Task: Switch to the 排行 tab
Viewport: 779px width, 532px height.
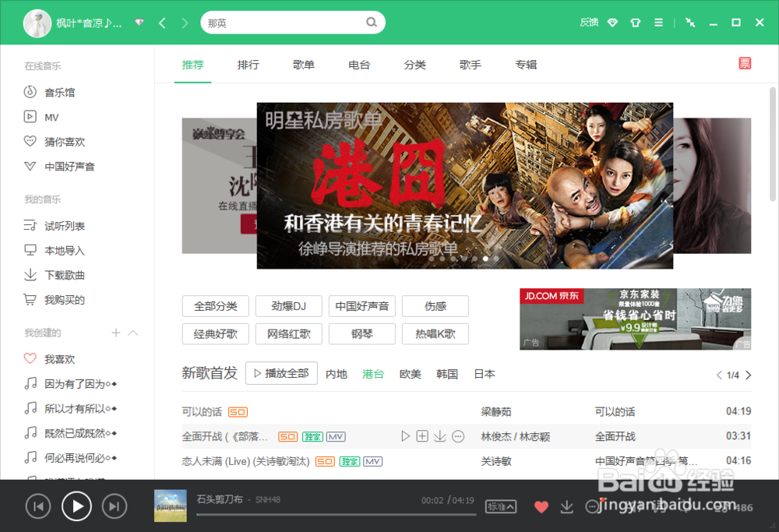Action: coord(249,65)
